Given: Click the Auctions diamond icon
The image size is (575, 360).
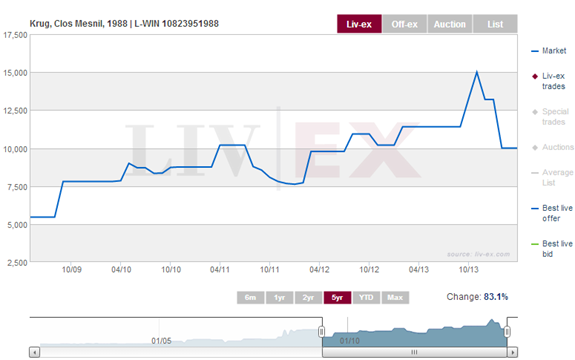Looking at the screenshot, I should (x=535, y=147).
